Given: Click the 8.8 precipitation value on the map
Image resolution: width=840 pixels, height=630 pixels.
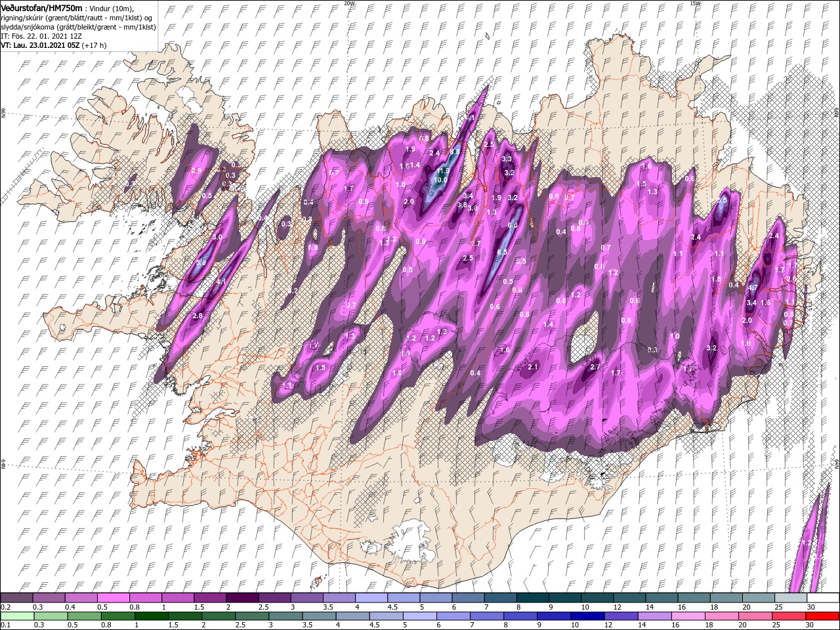Looking at the screenshot, I should tap(454, 152).
